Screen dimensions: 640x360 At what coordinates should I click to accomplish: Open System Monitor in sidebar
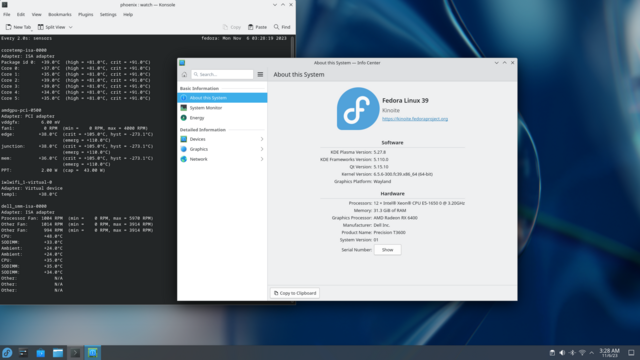[222, 108]
